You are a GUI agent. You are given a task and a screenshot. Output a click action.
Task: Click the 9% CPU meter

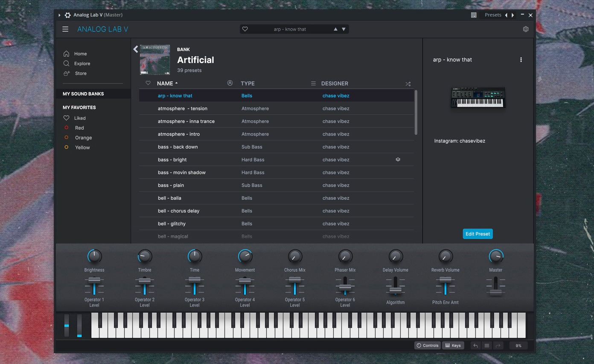[x=518, y=346]
